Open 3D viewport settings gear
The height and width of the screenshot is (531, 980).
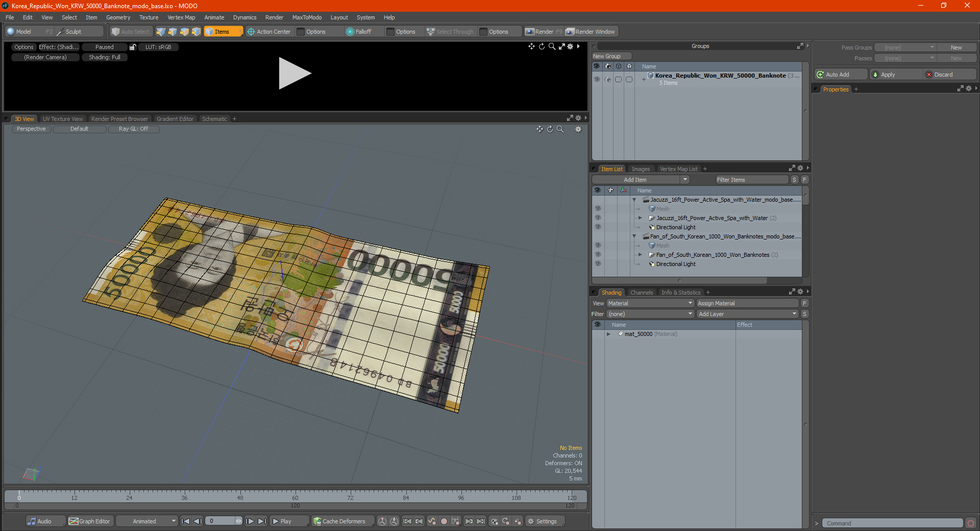pyautogui.click(x=578, y=129)
